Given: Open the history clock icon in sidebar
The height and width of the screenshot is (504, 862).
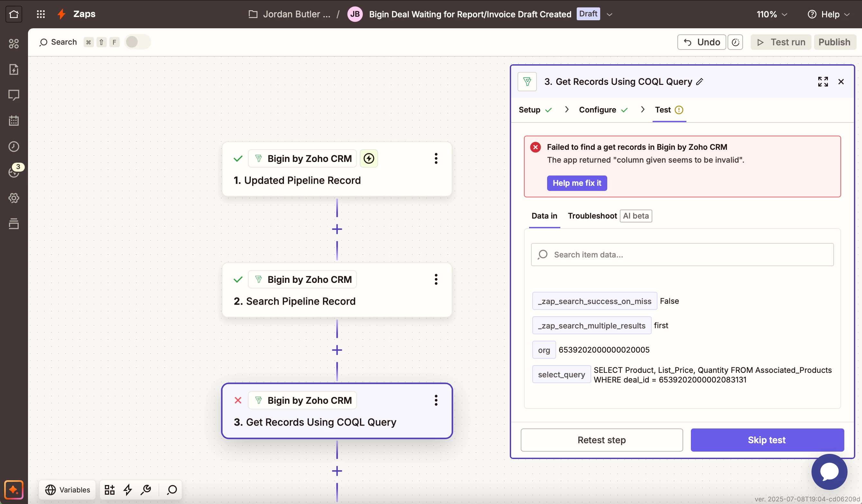Looking at the screenshot, I should 14,146.
